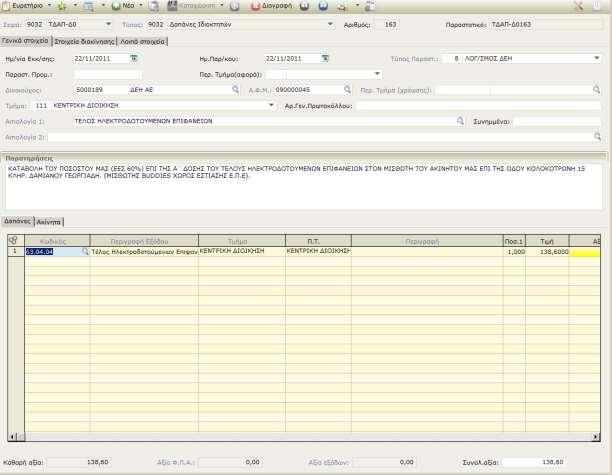Open the Περ. Τμήμα(αφορά) dropdown
Viewport: 612px width, 475px height.
click(x=377, y=74)
